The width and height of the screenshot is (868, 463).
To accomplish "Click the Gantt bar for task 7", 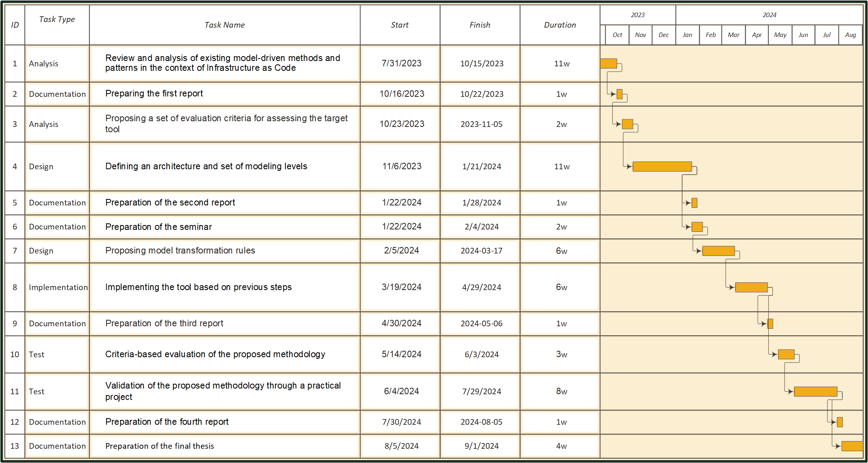I will pyautogui.click(x=718, y=251).
